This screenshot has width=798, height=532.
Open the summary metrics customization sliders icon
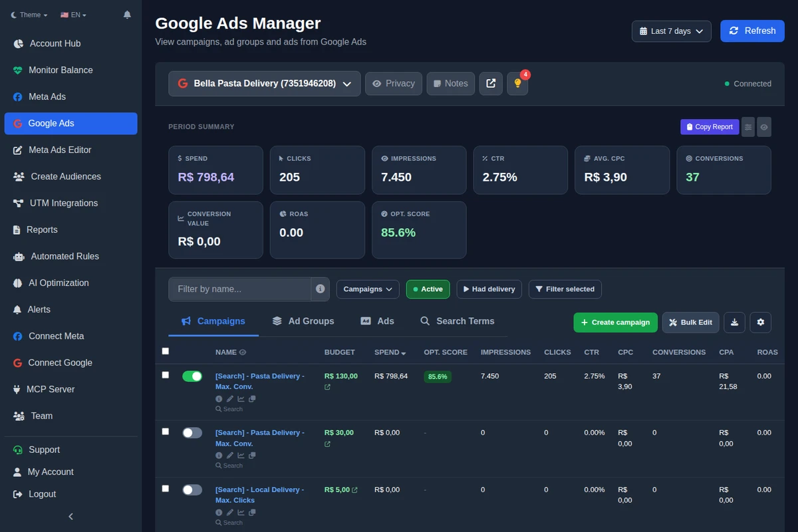point(748,127)
